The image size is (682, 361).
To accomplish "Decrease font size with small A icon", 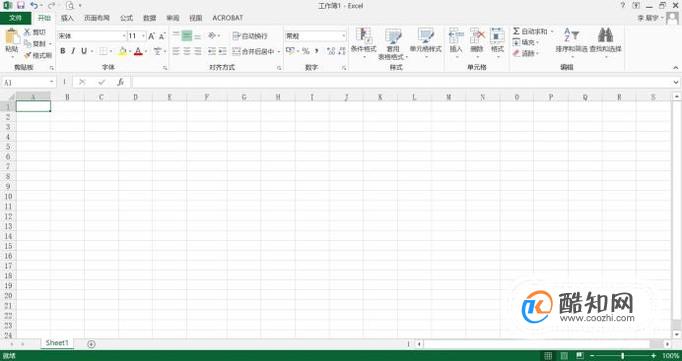I will tap(162, 36).
